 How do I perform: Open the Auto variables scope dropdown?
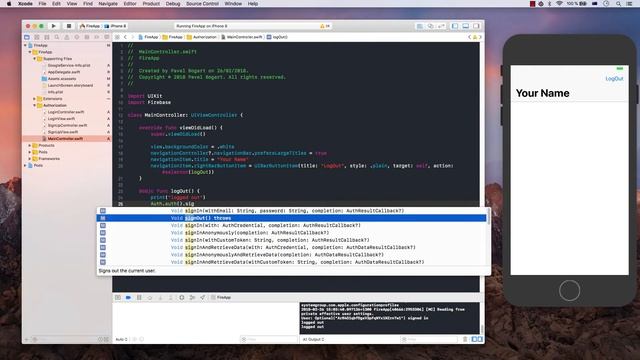pos(122,339)
